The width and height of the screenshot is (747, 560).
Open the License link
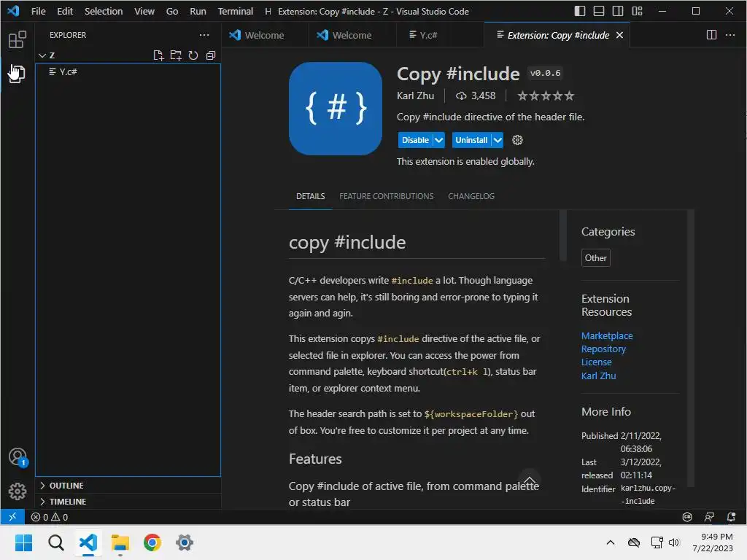(596, 362)
